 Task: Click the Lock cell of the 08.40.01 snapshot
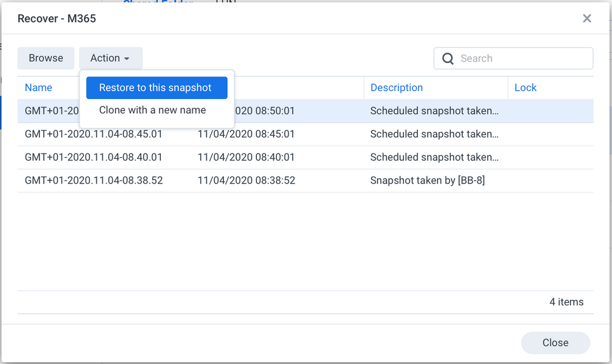pyautogui.click(x=550, y=157)
